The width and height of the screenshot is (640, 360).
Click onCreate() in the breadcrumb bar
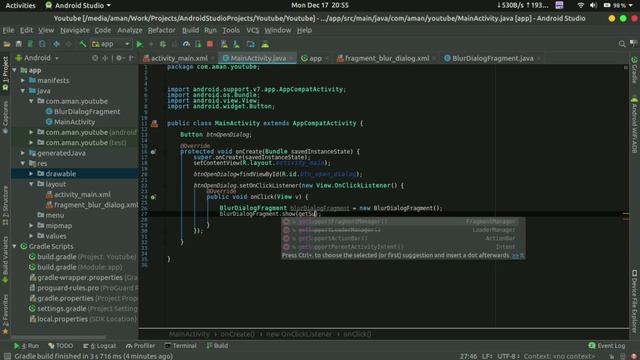click(x=237, y=334)
